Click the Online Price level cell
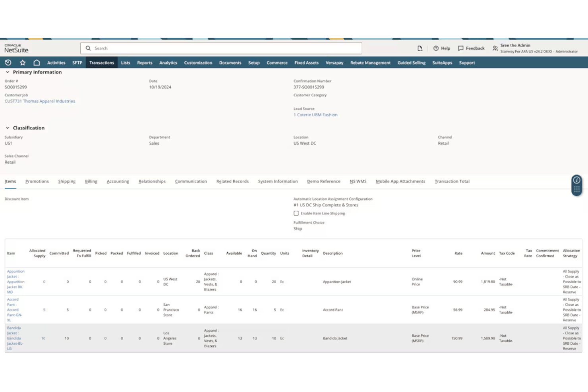This screenshot has width=588, height=392. tap(417, 282)
